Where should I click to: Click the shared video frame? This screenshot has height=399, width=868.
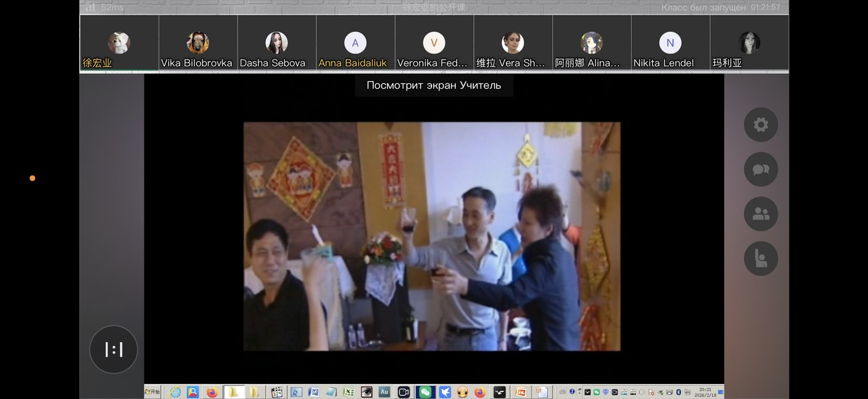(x=432, y=236)
